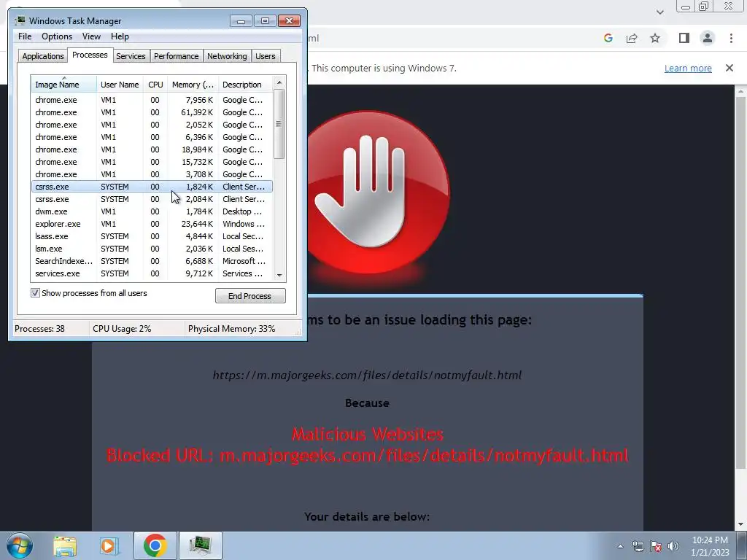The height and width of the screenshot is (560, 747).
Task: Select chrome.exe row using 18,984 K
Action: [x=152, y=149]
